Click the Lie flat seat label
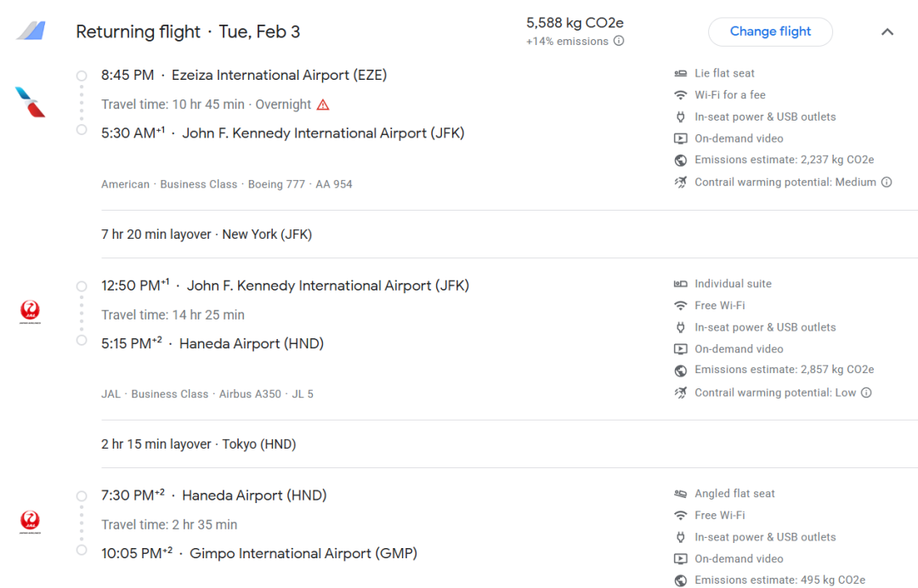The image size is (918, 588). tap(724, 73)
